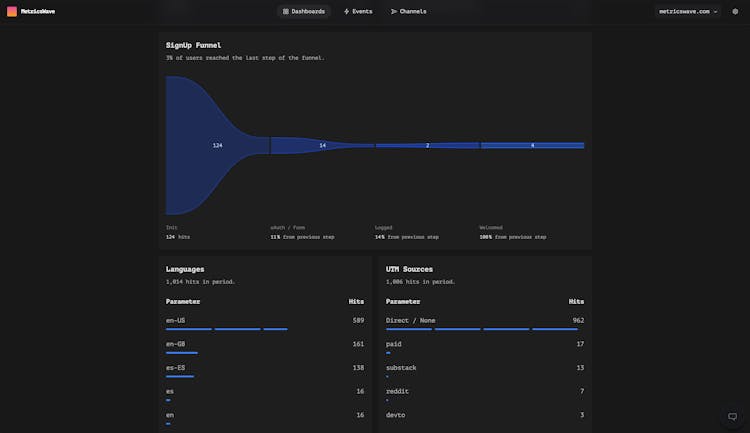Click the MetricsWave logo icon
The width and height of the screenshot is (750, 433).
pyautogui.click(x=12, y=11)
